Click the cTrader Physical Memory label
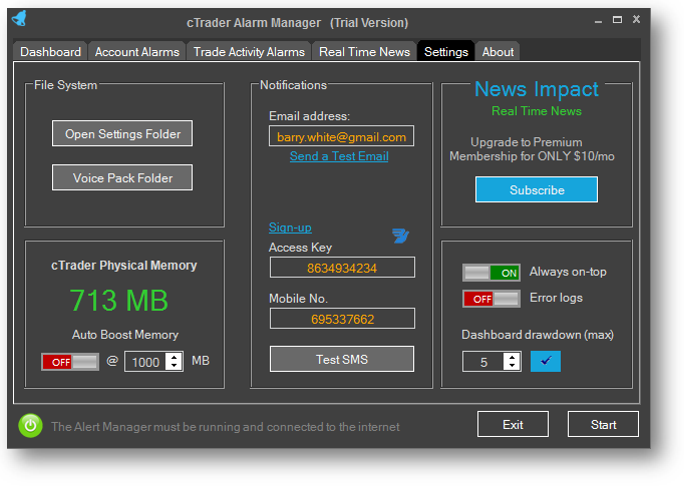The height and width of the screenshot is (486, 684). [x=124, y=265]
